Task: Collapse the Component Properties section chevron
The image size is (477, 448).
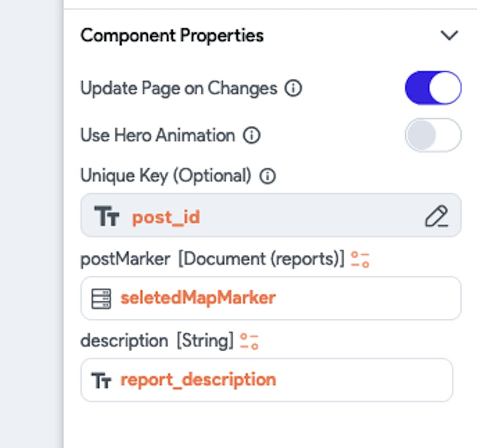Action: (449, 36)
